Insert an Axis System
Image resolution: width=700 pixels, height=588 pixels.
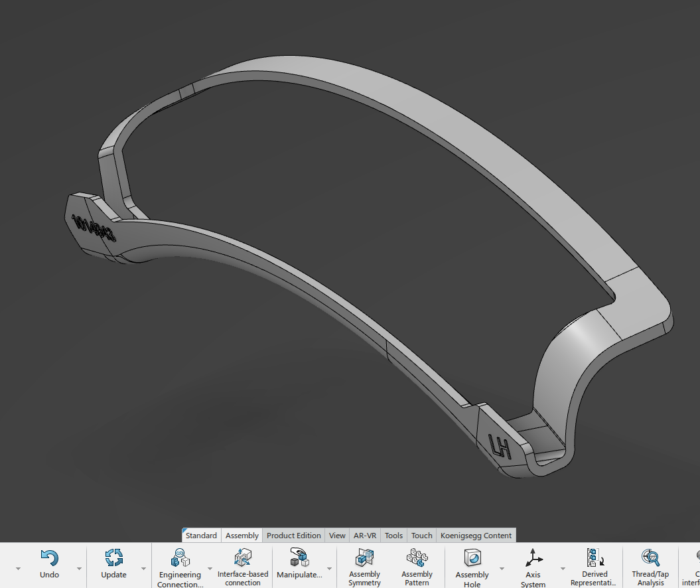[533, 558]
